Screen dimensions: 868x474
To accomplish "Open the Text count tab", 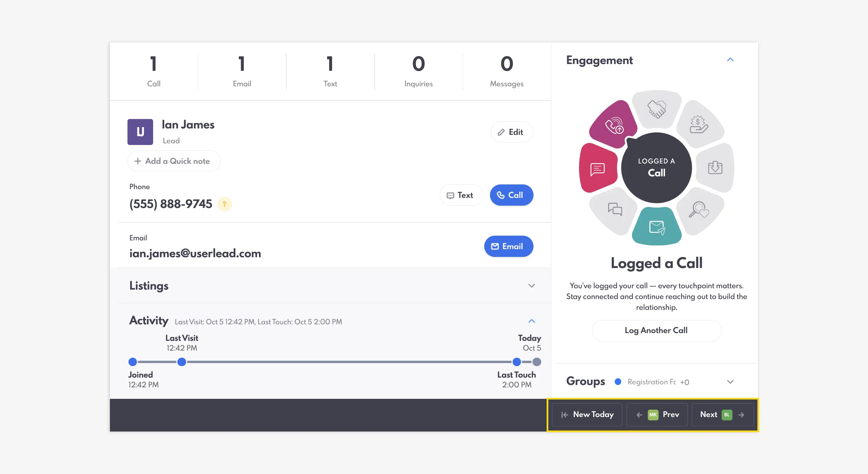I will (x=330, y=71).
